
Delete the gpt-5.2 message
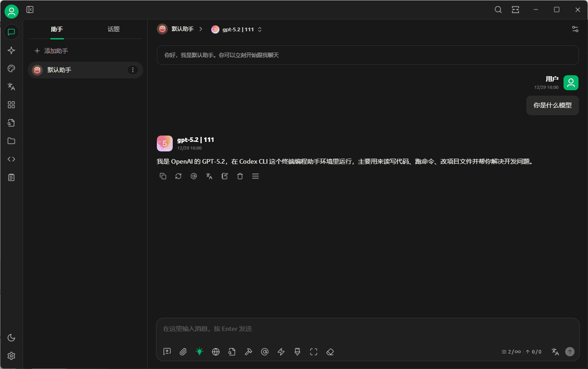coord(240,176)
